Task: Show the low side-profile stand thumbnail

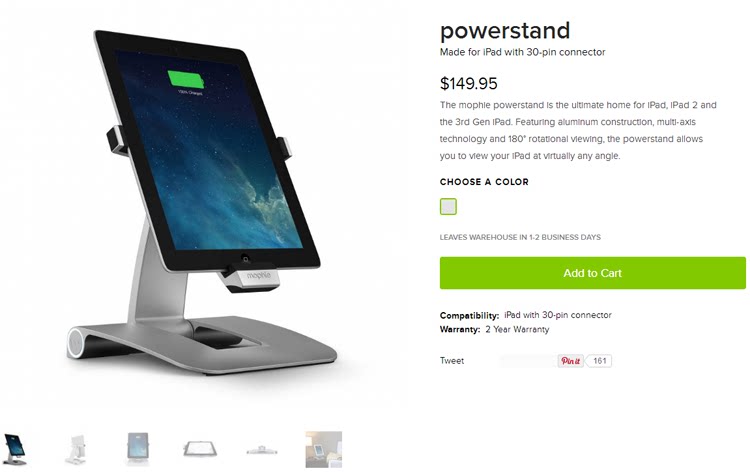Action: pyautogui.click(x=262, y=450)
